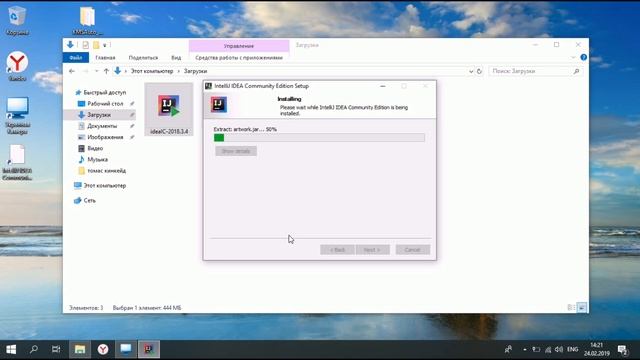Open Task View on the taskbar
The image size is (640, 360).
point(56,349)
